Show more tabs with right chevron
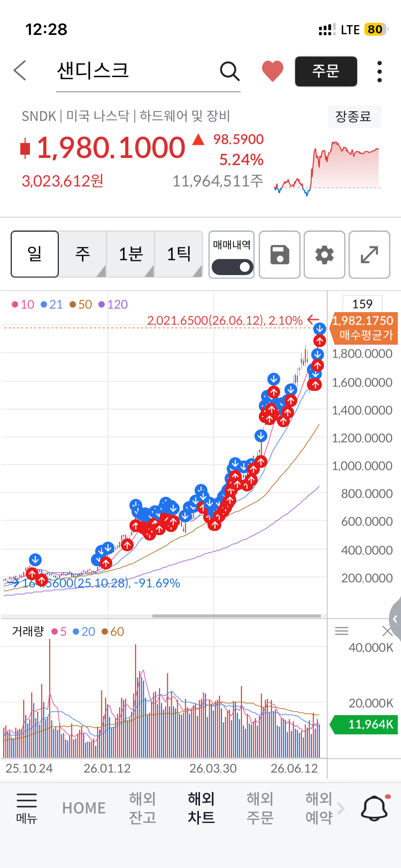The height and width of the screenshot is (868, 401). [341, 808]
